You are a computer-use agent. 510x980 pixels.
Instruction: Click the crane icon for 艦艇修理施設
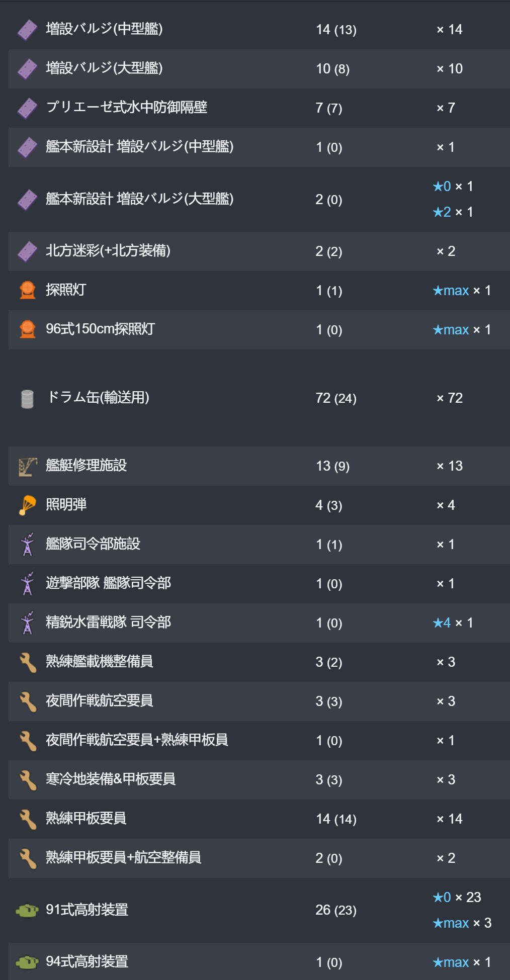point(28,466)
